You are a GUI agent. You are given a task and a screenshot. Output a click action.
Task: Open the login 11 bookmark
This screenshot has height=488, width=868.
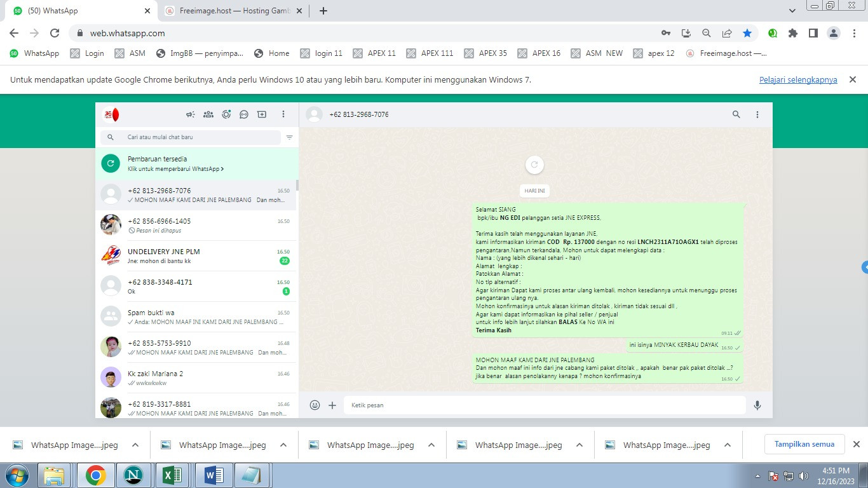click(x=322, y=53)
